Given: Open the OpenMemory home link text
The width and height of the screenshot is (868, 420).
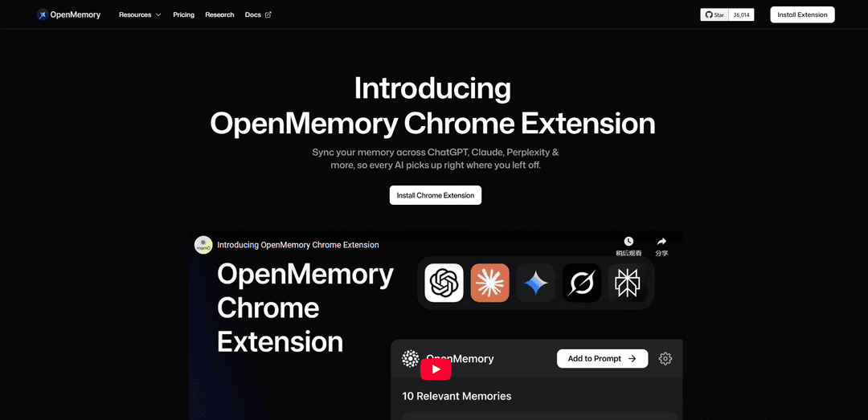Looking at the screenshot, I should coord(76,15).
